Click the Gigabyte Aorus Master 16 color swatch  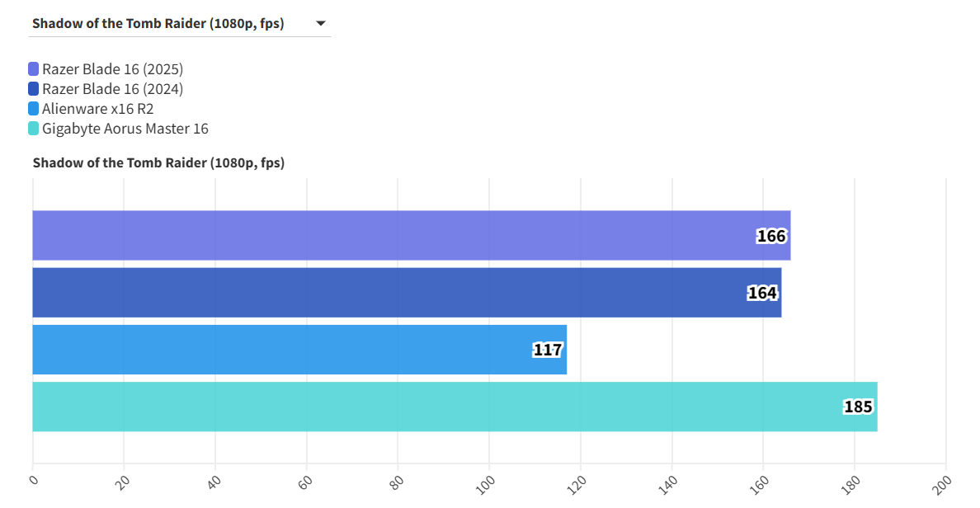click(x=34, y=129)
